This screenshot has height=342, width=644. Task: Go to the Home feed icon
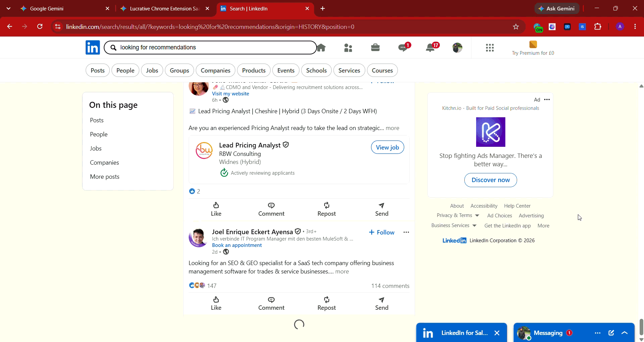321,48
